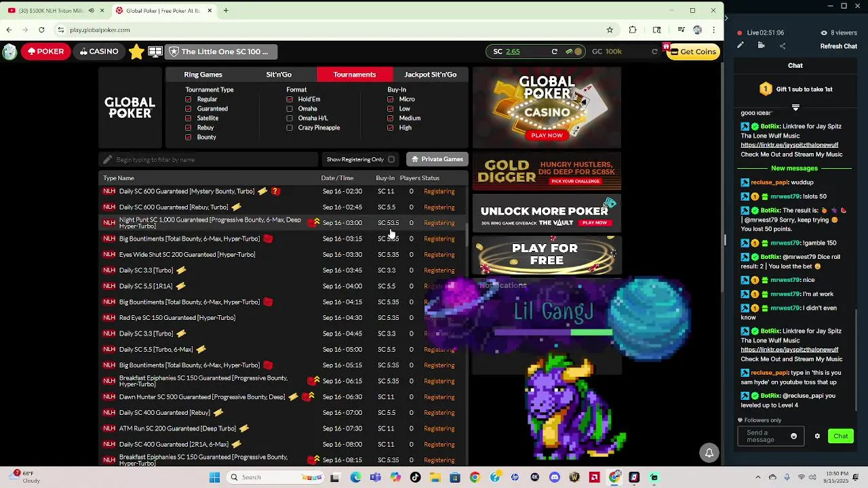Click the POKER button
The width and height of the screenshot is (868, 488).
pos(45,52)
